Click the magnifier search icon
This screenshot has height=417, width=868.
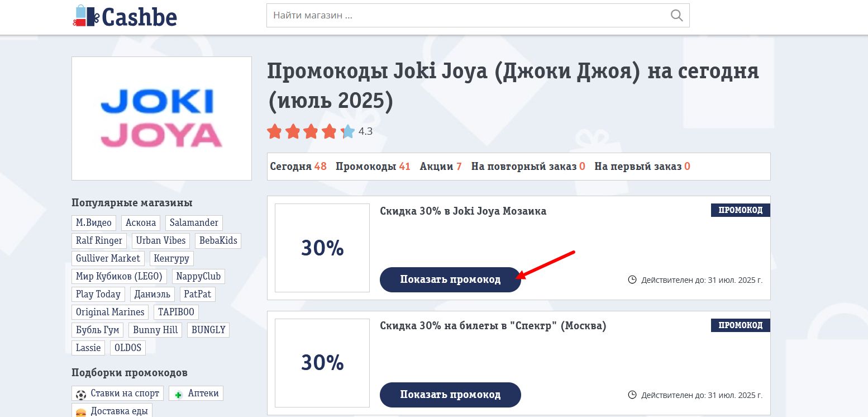click(676, 16)
